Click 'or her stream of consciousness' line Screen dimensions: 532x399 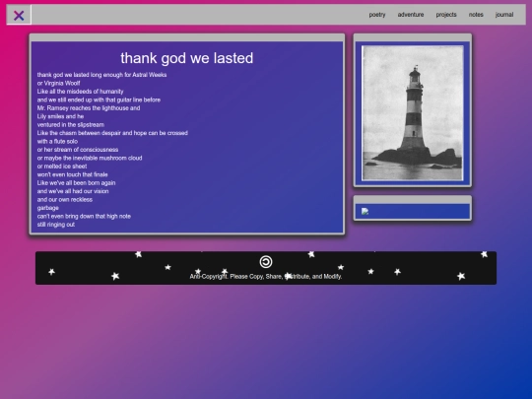[x=78, y=150]
